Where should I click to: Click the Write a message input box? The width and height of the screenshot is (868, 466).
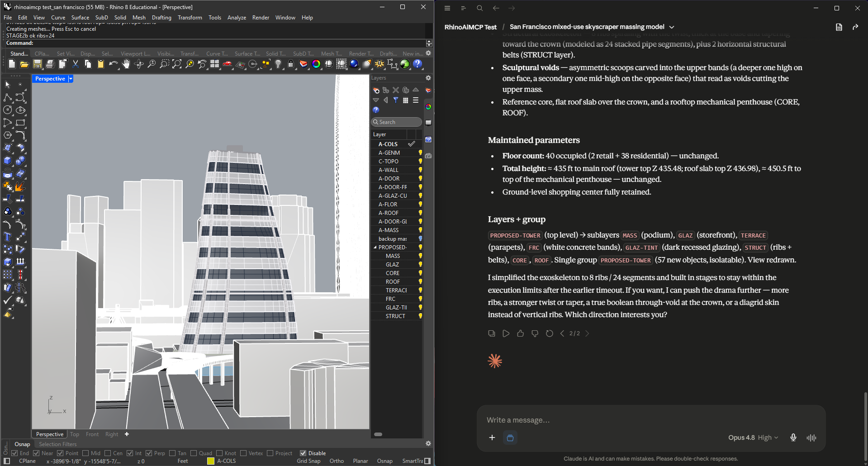pyautogui.click(x=651, y=420)
